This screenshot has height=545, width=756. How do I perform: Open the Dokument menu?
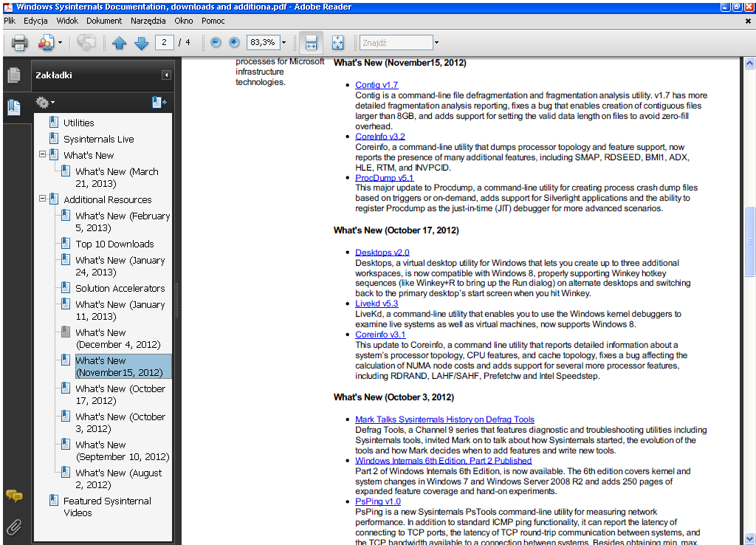[104, 21]
